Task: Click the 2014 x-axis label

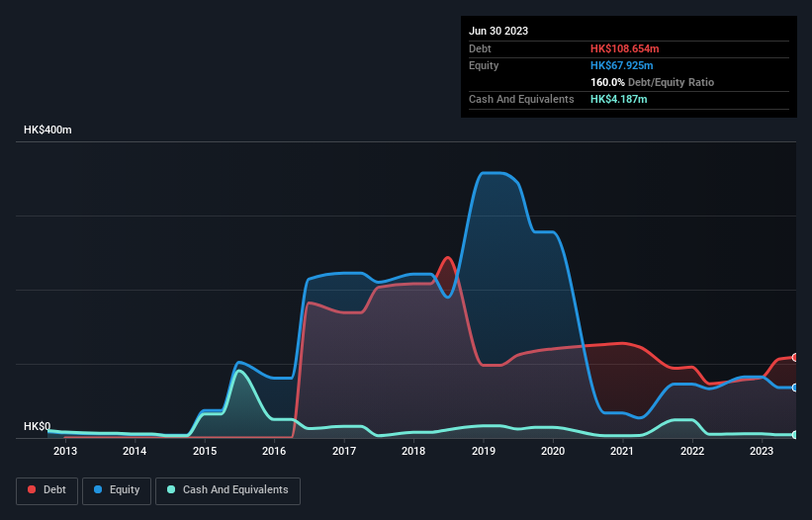Action: [135, 451]
